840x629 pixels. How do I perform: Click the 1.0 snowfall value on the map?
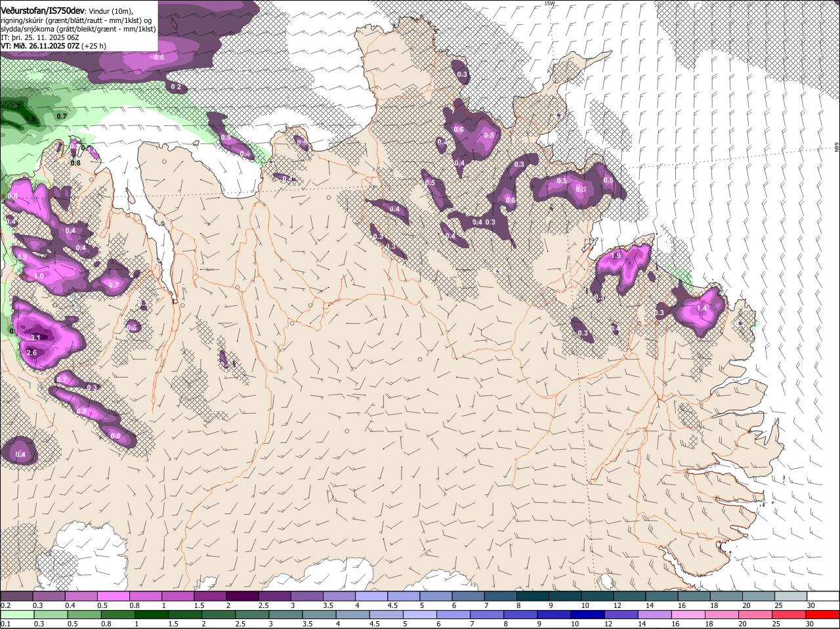pyautogui.click(x=39, y=276)
